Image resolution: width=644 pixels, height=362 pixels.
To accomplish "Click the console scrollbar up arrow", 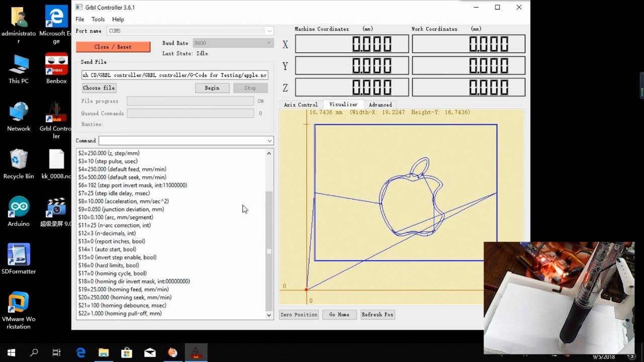I will (269, 153).
